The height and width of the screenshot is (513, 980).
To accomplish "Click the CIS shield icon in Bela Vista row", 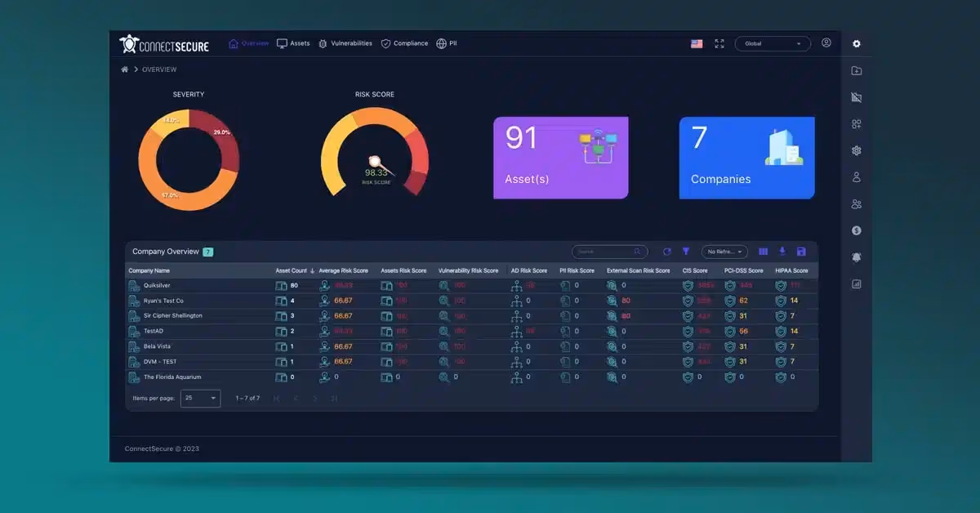I will click(688, 346).
